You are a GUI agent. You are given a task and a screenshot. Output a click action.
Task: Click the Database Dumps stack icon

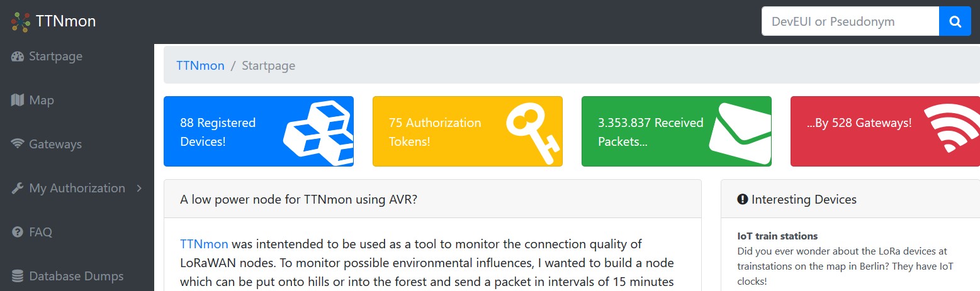pyautogui.click(x=18, y=276)
